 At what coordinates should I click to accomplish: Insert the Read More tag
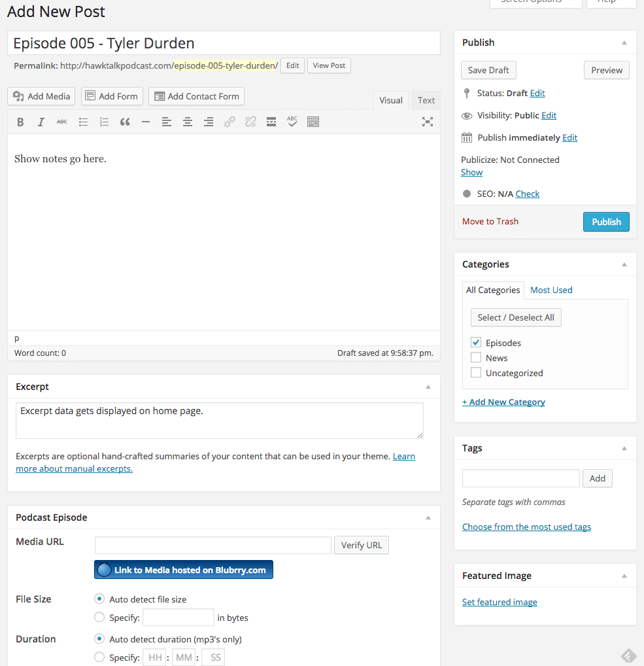271,122
